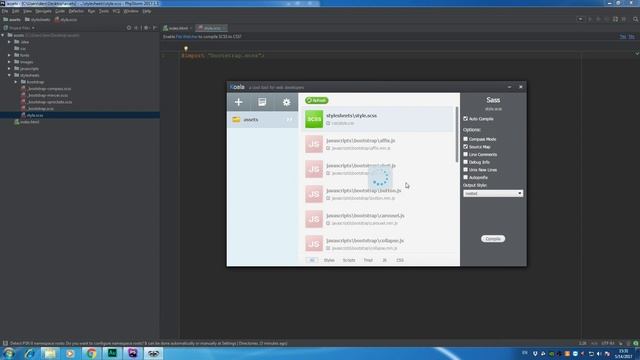Switch to PhpStorm on the taskbar

133,353
